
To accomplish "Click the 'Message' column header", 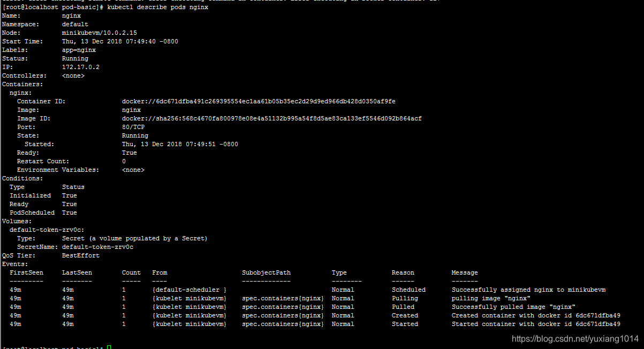I will [x=465, y=272].
